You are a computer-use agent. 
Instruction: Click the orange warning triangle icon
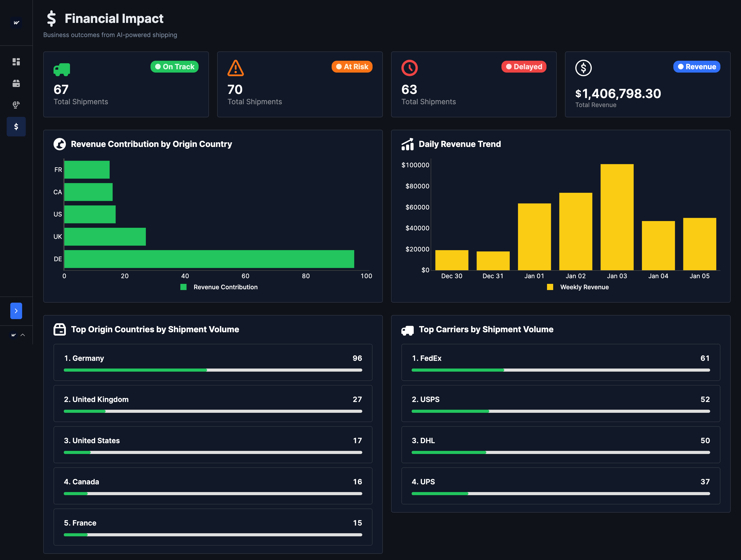coord(235,68)
